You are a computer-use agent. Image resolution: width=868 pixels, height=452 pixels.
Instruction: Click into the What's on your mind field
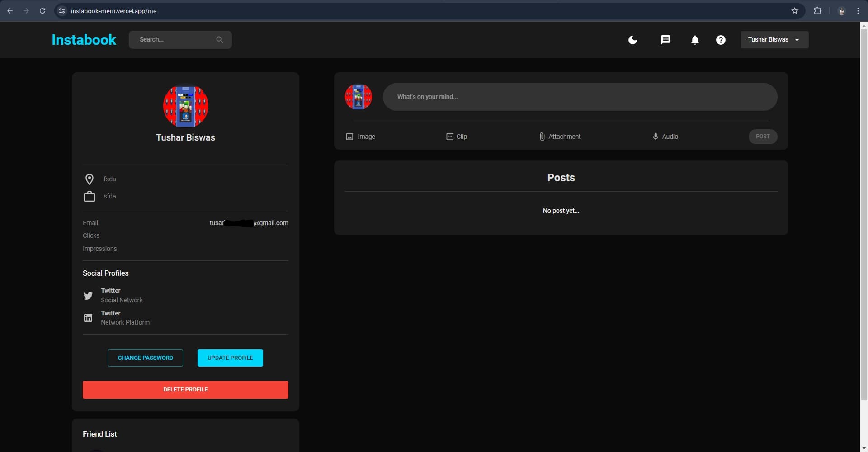click(x=580, y=97)
